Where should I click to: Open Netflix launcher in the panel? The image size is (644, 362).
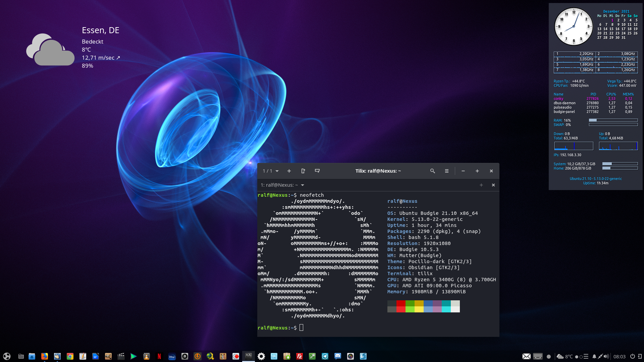[x=159, y=356]
